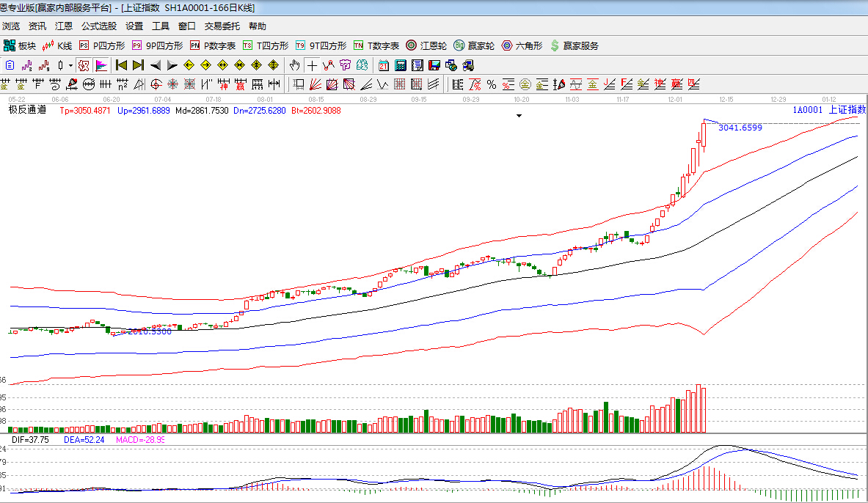868x503 pixels.
Task: Click the 极反通道 indicator label
Action: click(x=26, y=110)
